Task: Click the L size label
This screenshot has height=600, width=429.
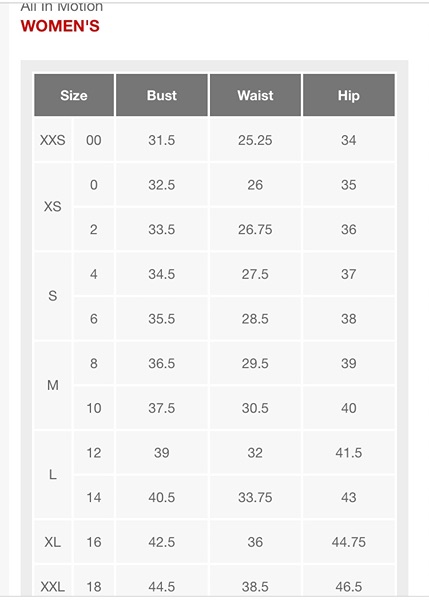Action: [53, 475]
